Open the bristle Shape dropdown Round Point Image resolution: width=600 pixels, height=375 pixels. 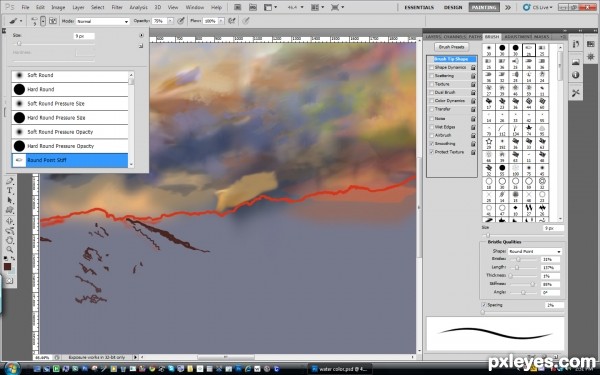click(x=535, y=251)
